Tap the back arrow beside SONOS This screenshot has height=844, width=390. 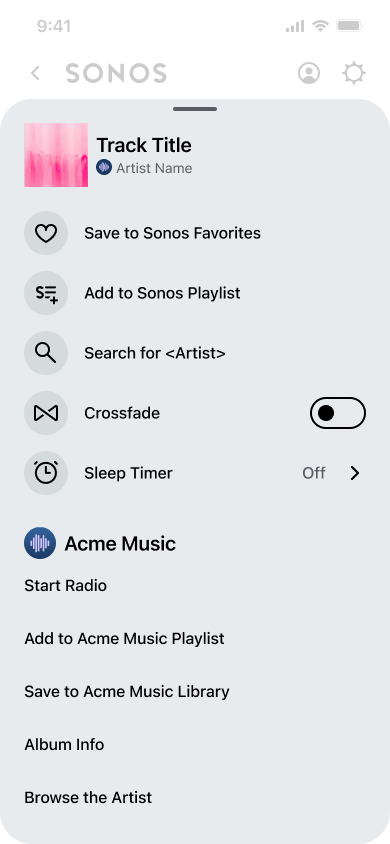pos(36,73)
